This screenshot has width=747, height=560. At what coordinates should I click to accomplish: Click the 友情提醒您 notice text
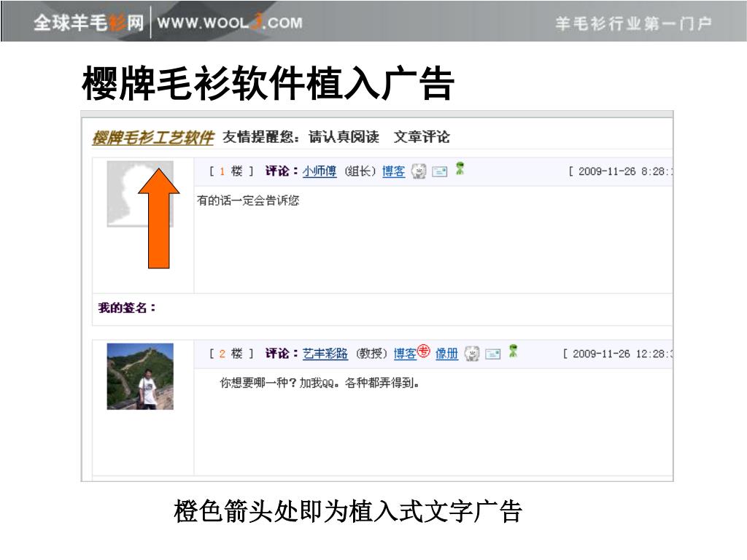(261, 137)
